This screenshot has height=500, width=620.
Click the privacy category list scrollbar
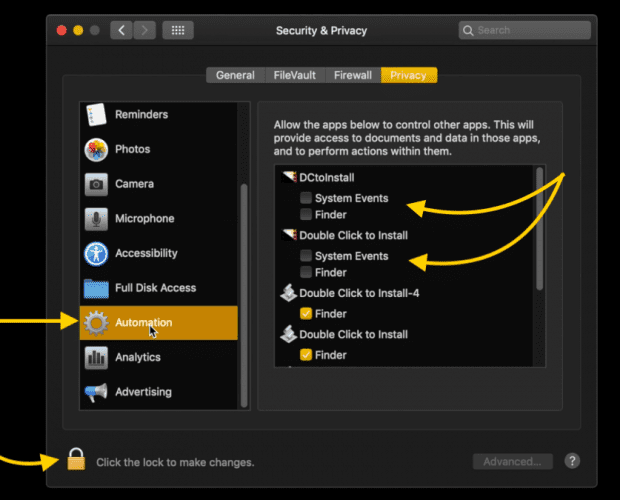coord(244,295)
